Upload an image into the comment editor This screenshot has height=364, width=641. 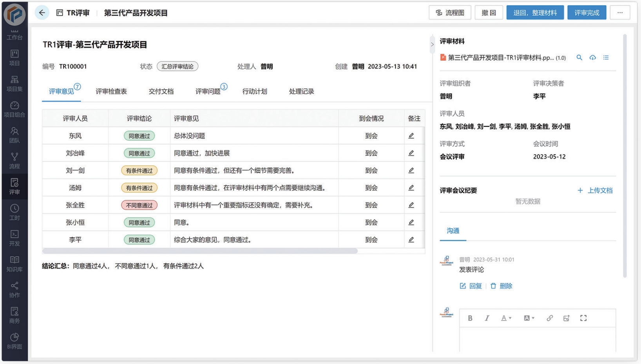pos(566,318)
